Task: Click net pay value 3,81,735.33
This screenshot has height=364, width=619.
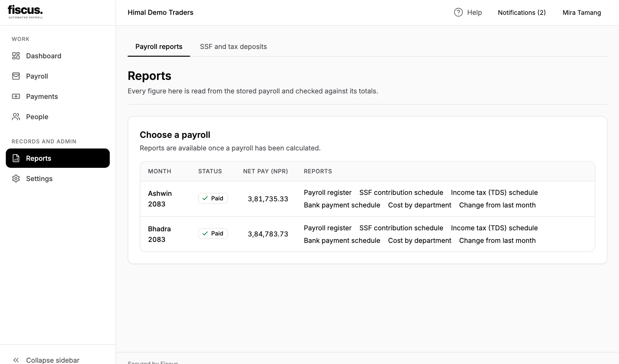Action: [x=268, y=199]
